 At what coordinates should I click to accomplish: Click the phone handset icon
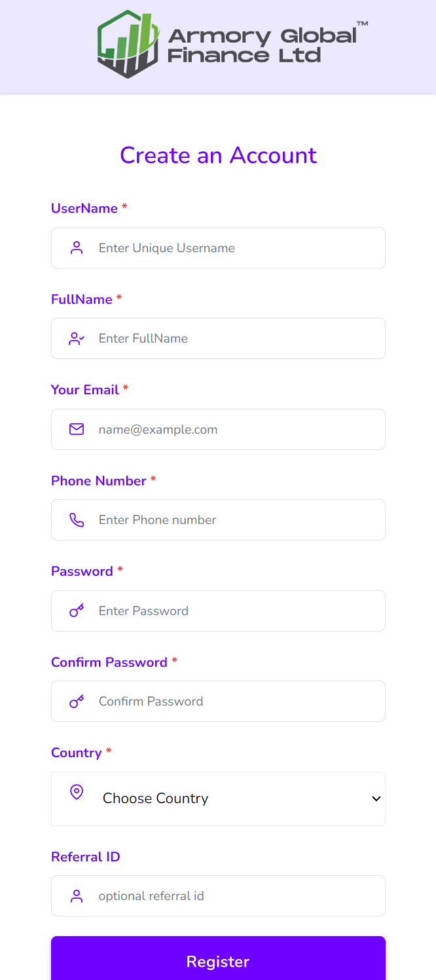pyautogui.click(x=77, y=520)
